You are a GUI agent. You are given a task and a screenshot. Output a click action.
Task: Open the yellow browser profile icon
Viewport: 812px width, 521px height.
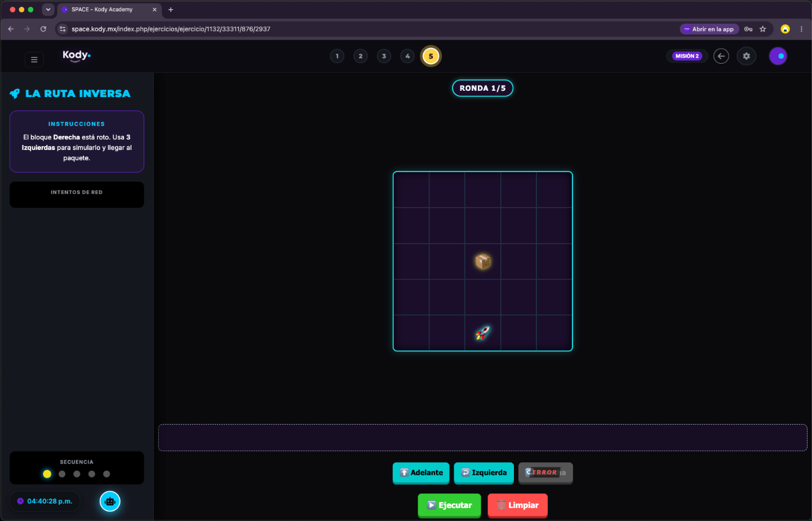(x=785, y=29)
